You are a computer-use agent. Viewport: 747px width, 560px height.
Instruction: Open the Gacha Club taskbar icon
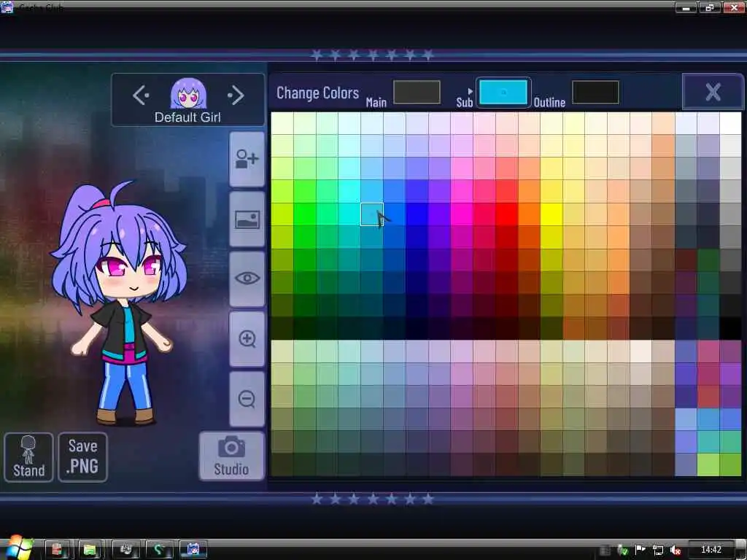(193, 550)
